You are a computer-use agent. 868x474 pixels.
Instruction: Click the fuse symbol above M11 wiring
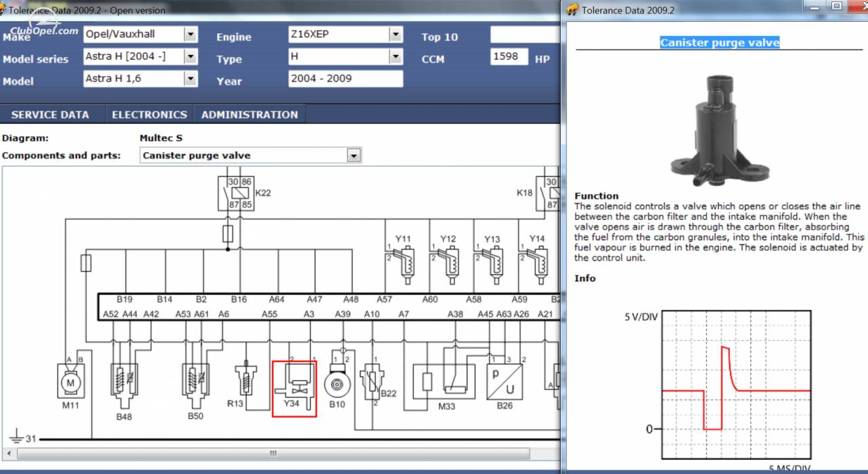click(x=86, y=263)
